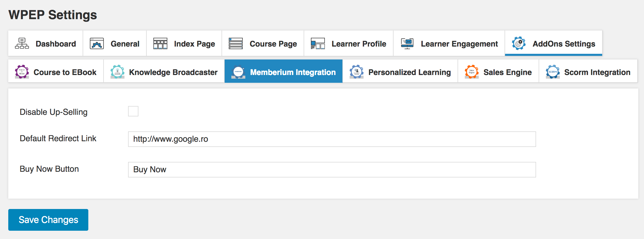The image size is (644, 239).
Task: Click the Index Page grid icon
Action: [160, 43]
